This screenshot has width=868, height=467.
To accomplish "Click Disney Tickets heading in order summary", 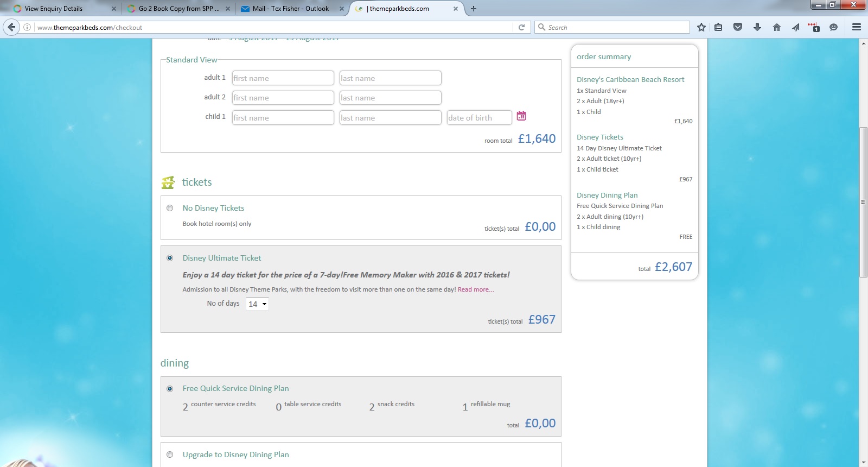I will tap(600, 137).
